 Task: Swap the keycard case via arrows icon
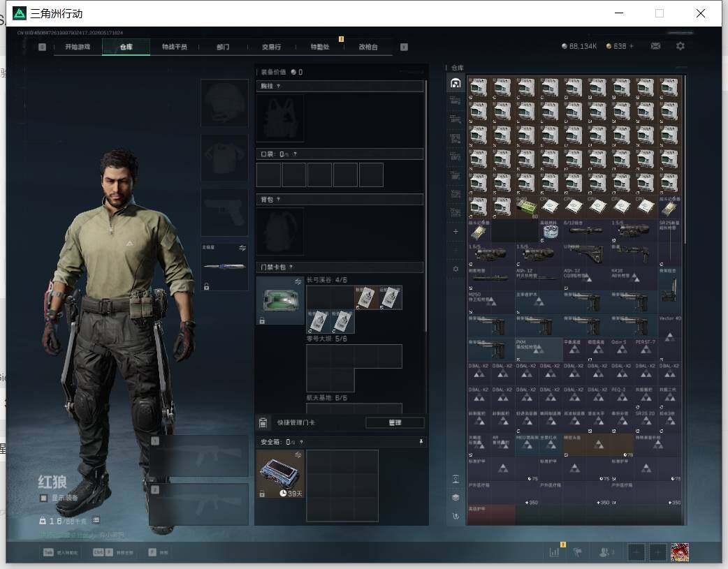pyautogui.click(x=298, y=282)
